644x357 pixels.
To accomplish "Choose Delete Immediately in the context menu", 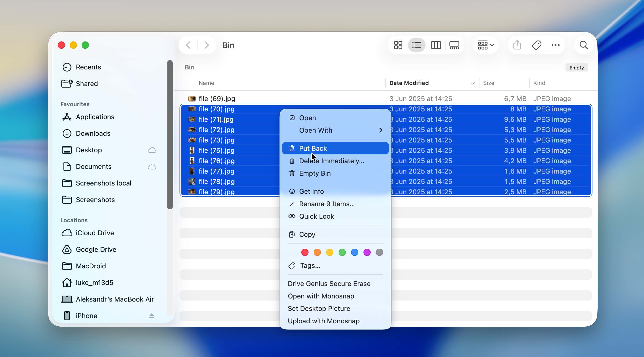I will tap(331, 161).
